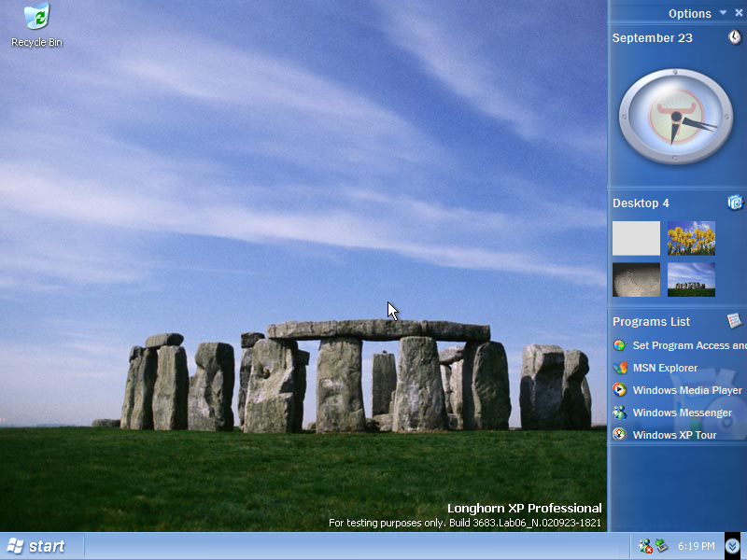Click the Start button
Image resolution: width=747 pixels, height=560 pixels.
coord(37,546)
